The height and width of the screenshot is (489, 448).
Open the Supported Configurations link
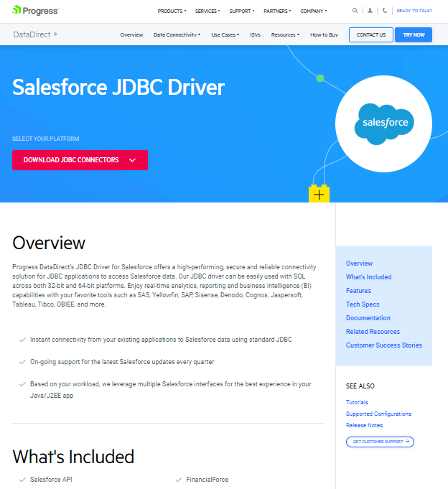pos(378,414)
